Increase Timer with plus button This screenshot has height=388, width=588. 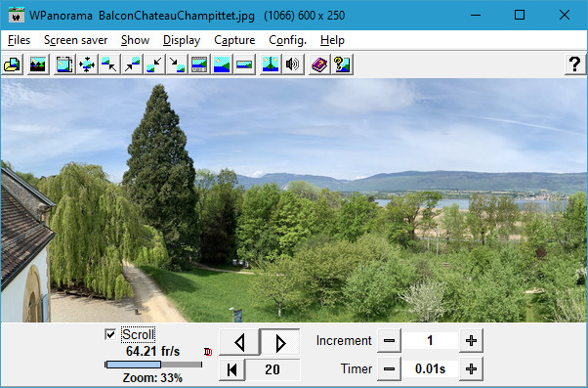click(x=471, y=368)
